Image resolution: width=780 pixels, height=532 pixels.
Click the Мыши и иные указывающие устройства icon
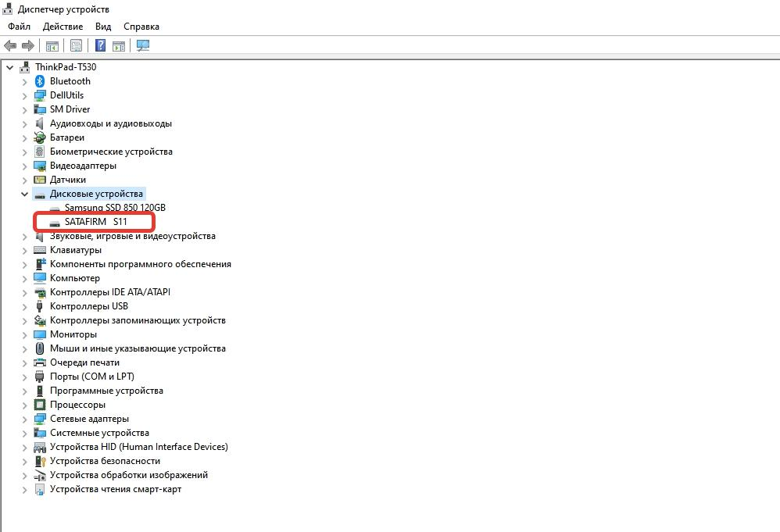pos(40,348)
